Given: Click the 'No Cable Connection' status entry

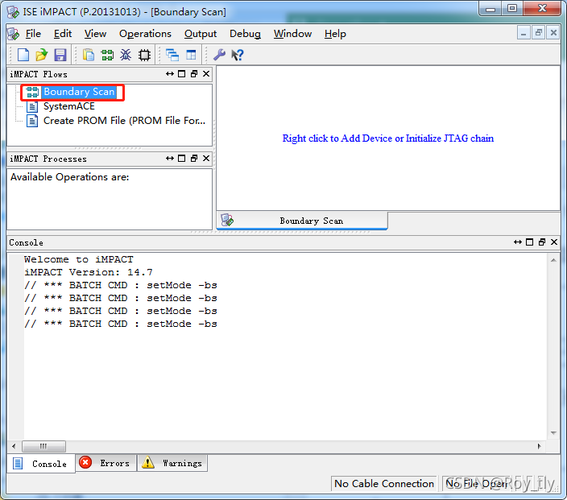Looking at the screenshot, I should pyautogui.click(x=384, y=484).
